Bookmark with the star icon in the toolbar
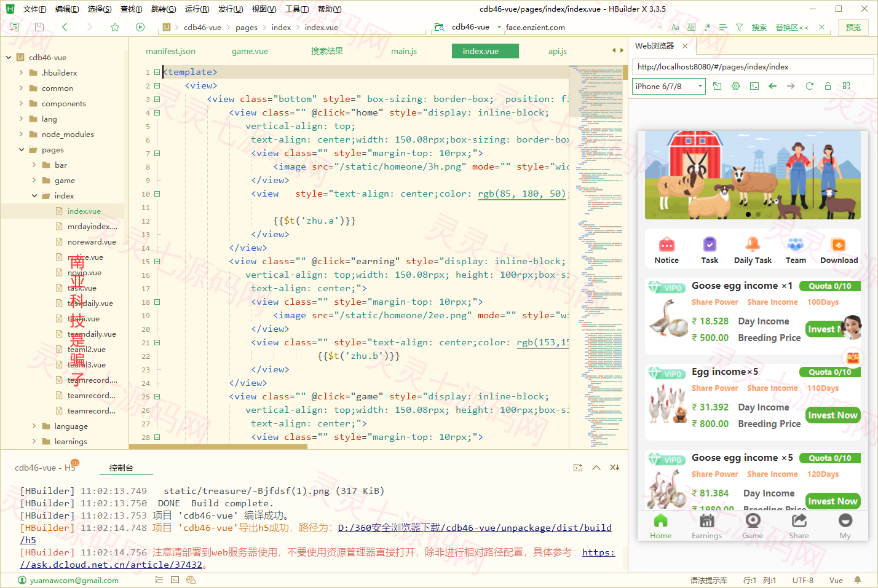 [115, 27]
